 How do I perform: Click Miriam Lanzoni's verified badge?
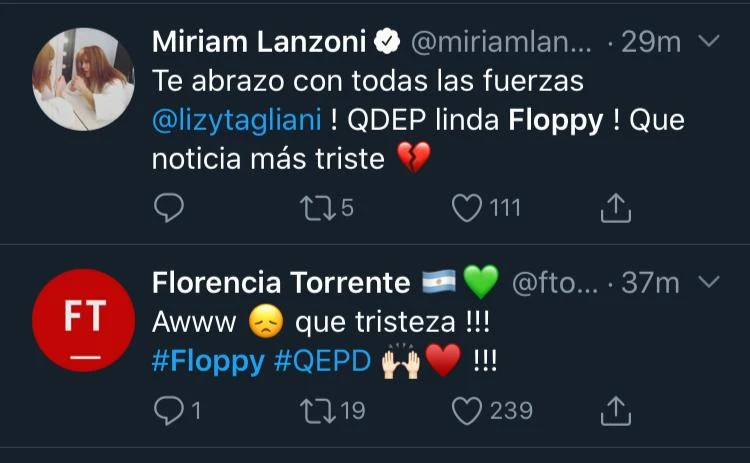pyautogui.click(x=387, y=42)
